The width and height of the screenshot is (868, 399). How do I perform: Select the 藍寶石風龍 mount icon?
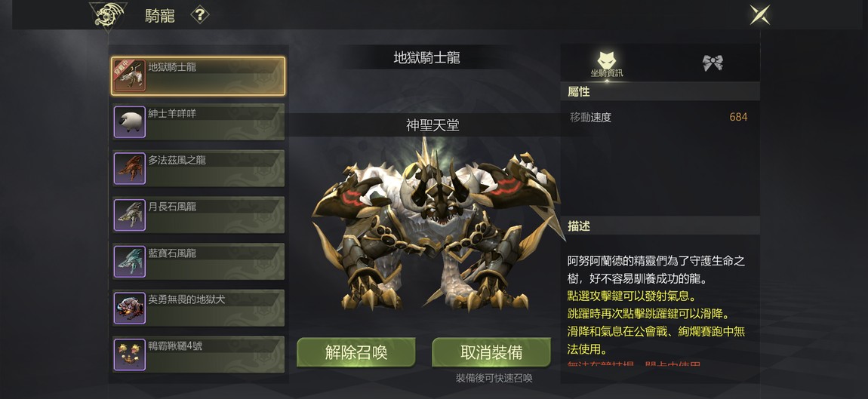click(130, 262)
